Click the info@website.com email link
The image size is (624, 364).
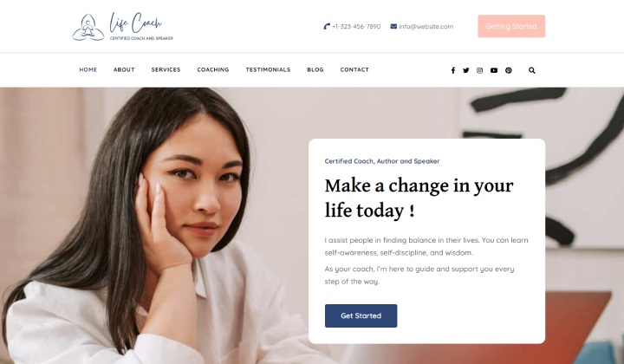(426, 26)
